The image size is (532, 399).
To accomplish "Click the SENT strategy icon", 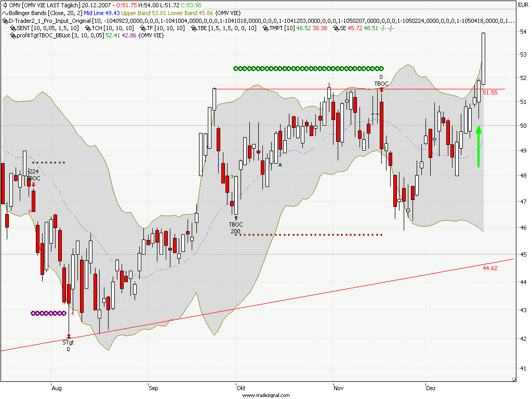I will [x=13, y=28].
